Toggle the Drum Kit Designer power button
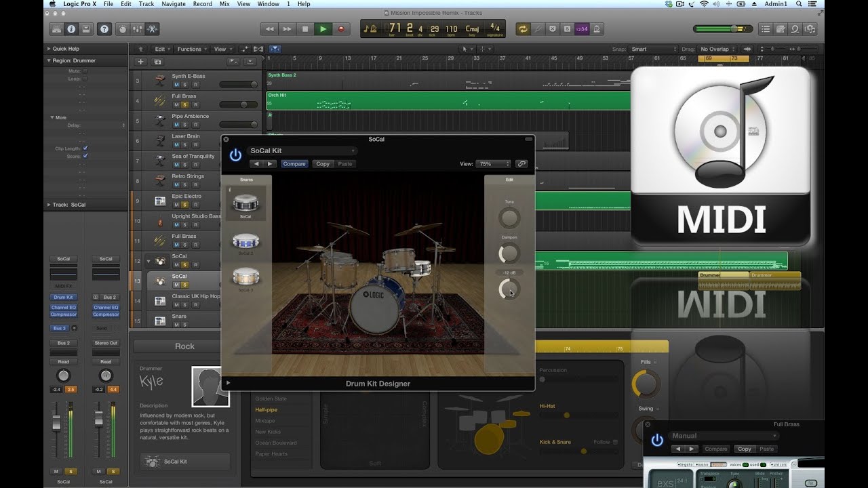868x488 pixels. click(x=235, y=155)
